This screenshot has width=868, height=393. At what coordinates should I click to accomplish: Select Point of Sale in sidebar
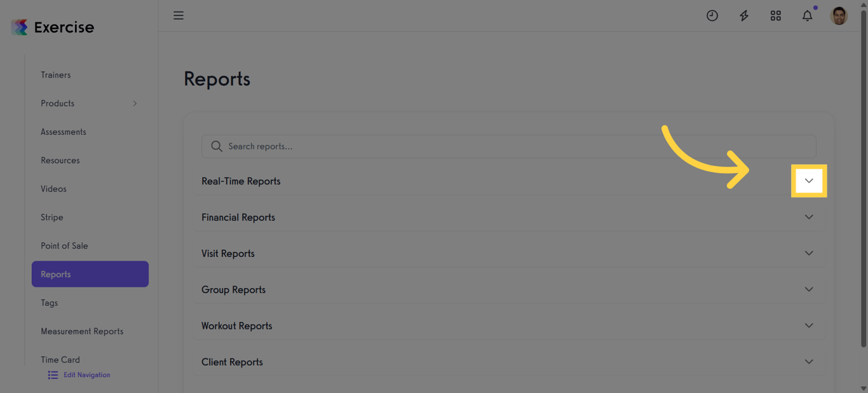point(64,246)
